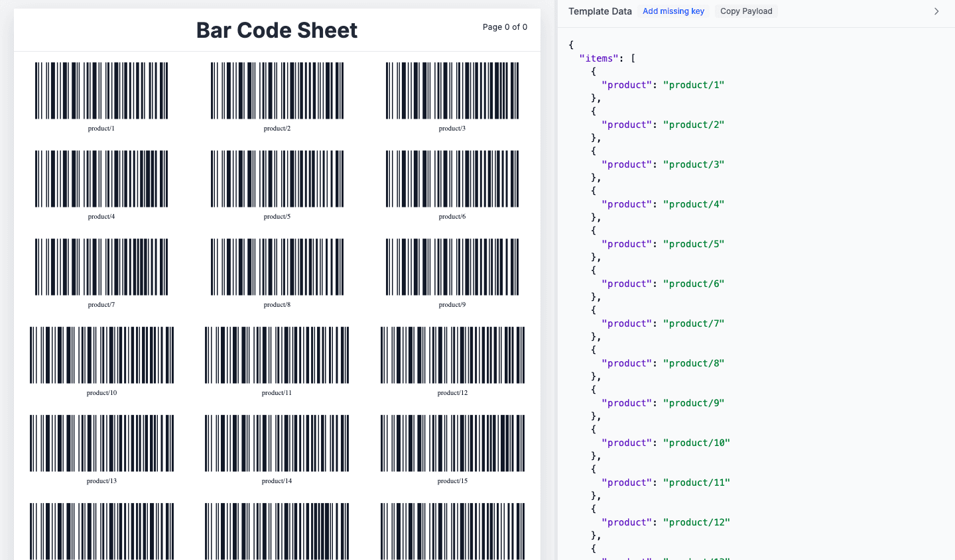The height and width of the screenshot is (560, 955).
Task: Click the Page 0 of 0 indicator
Action: [505, 27]
